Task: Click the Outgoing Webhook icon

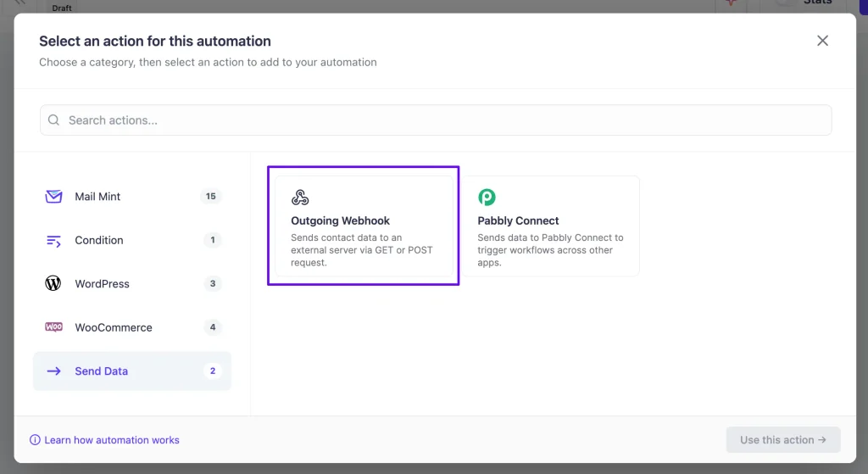Action: coord(300,197)
